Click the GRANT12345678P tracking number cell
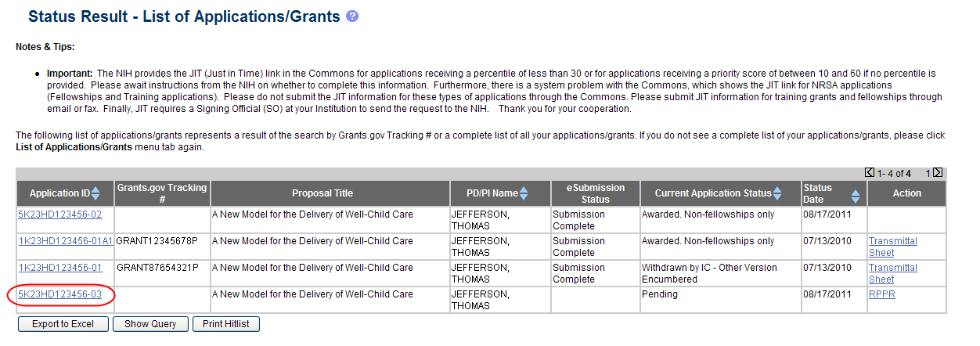980x346 pixels. [157, 241]
